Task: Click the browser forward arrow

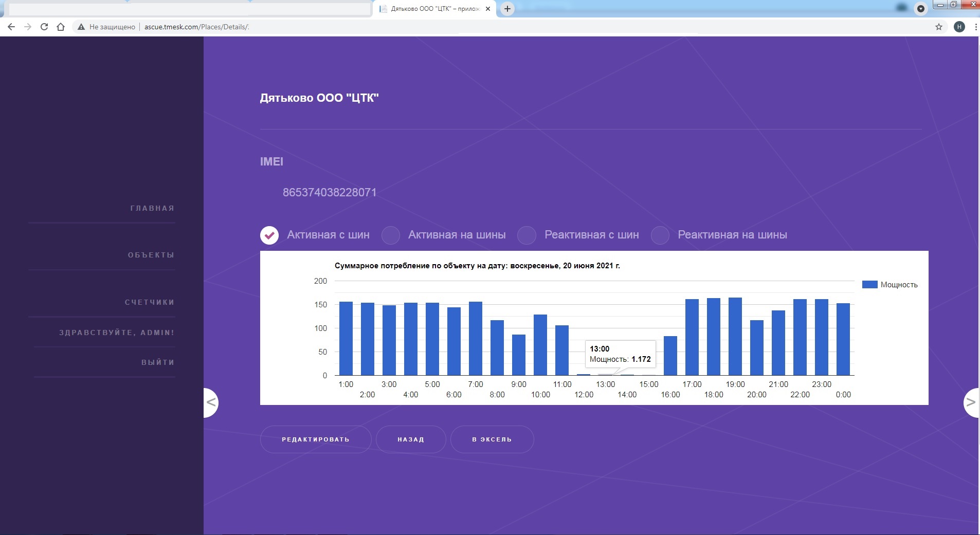Action: pyautogui.click(x=28, y=27)
